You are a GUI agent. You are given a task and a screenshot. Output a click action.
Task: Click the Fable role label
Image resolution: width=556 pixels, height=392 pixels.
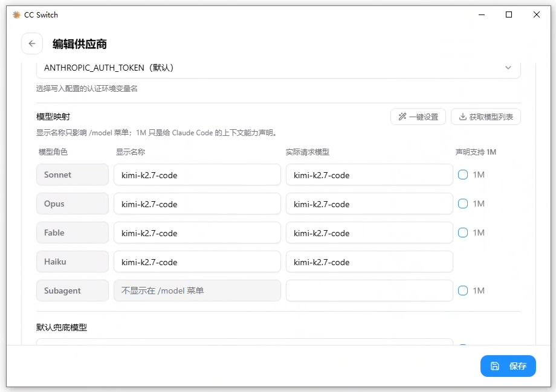pyautogui.click(x=73, y=233)
